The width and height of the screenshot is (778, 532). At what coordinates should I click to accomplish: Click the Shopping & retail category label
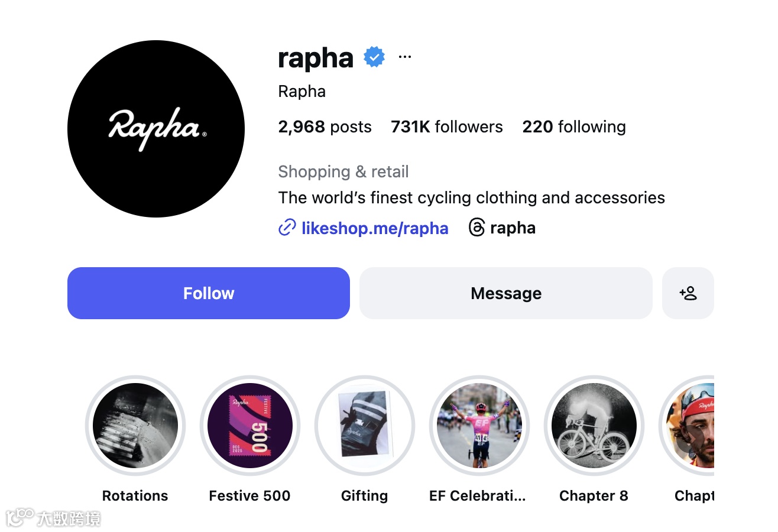point(343,172)
